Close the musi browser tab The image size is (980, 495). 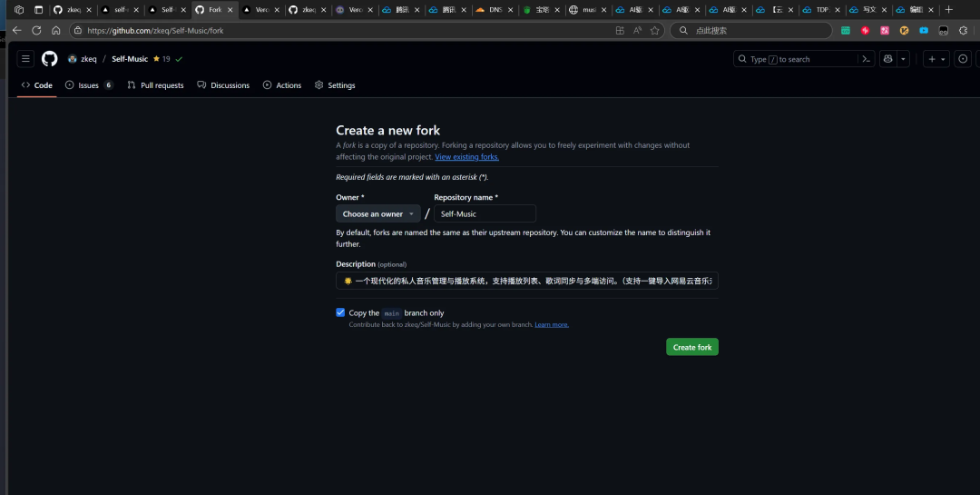click(x=603, y=9)
